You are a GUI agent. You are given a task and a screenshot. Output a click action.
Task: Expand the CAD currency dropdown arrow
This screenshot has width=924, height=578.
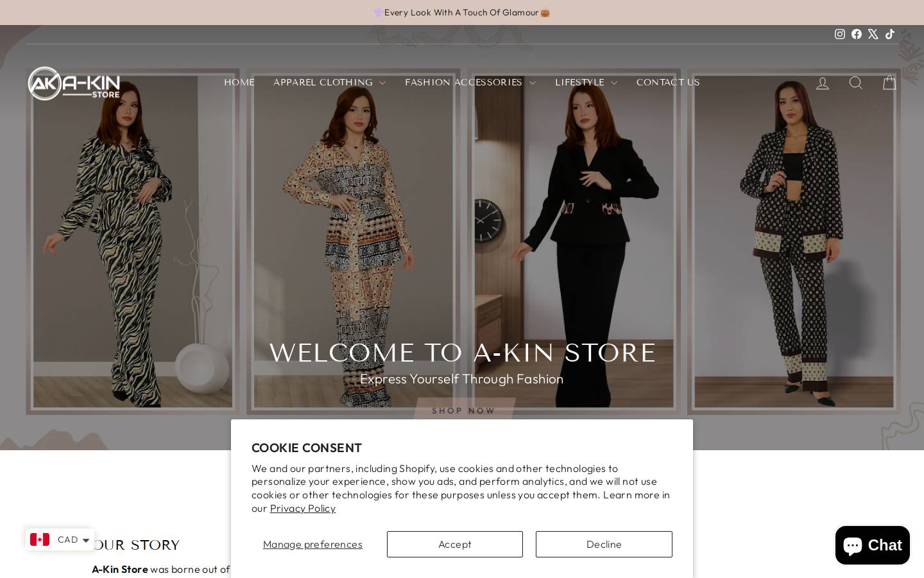click(86, 540)
